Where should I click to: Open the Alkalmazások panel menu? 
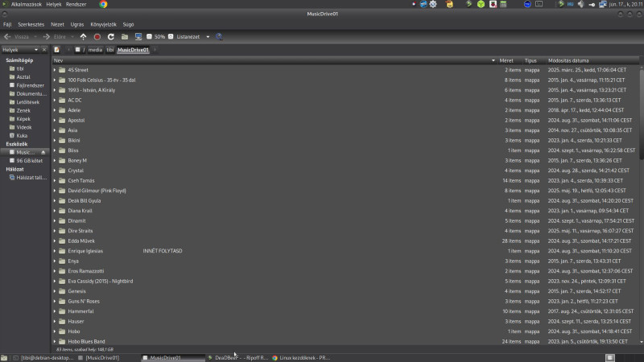[27, 4]
